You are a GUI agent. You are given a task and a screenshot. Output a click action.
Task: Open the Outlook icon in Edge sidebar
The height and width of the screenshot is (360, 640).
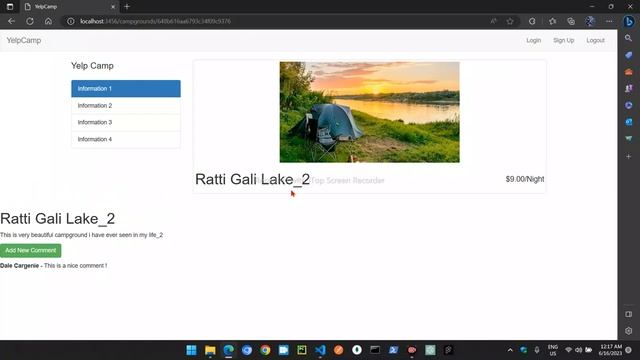[x=629, y=122]
